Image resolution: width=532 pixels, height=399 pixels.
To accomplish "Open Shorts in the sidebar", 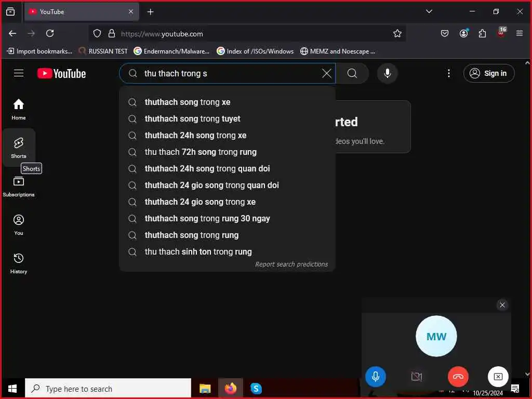I will [19, 148].
